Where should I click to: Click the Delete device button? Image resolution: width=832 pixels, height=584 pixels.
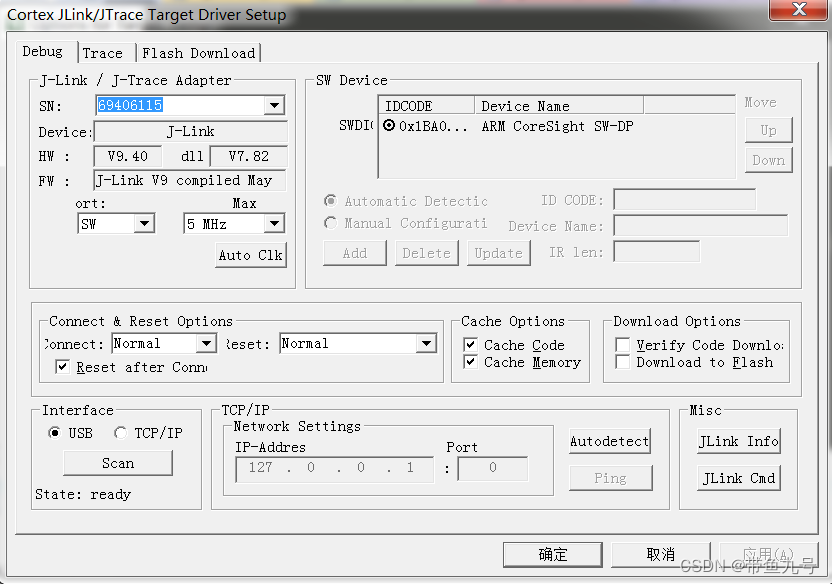427,253
